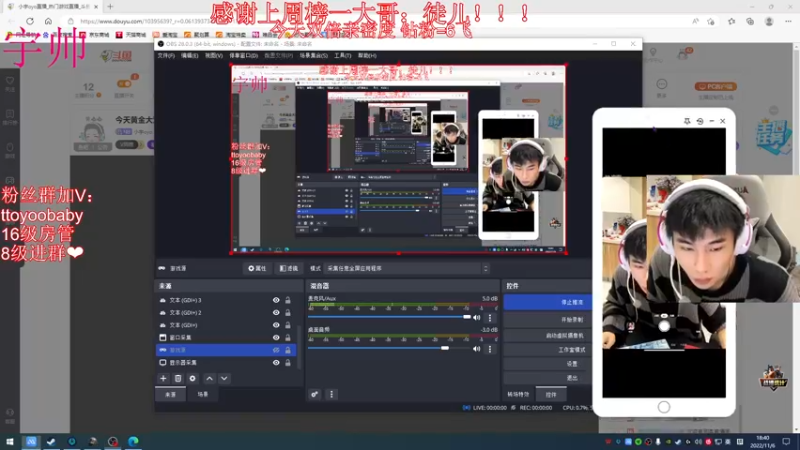Open the Windows Start menu
Image resolution: width=800 pixels, height=450 pixels.
10,442
